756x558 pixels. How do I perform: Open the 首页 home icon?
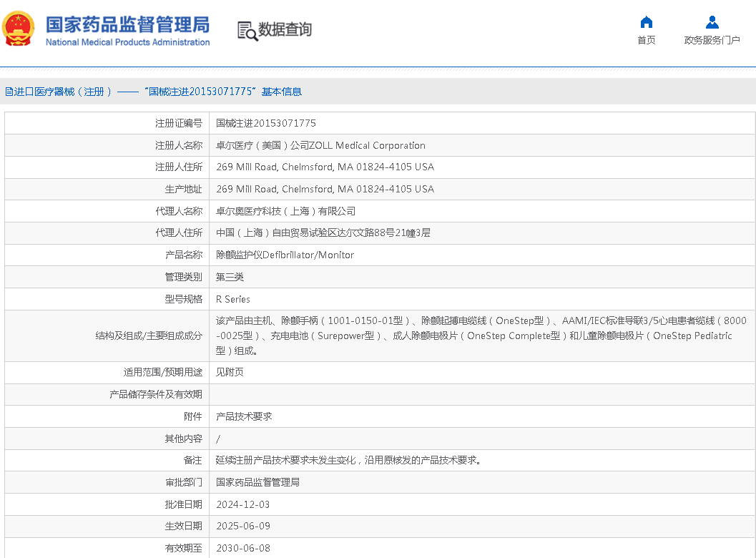(646, 22)
